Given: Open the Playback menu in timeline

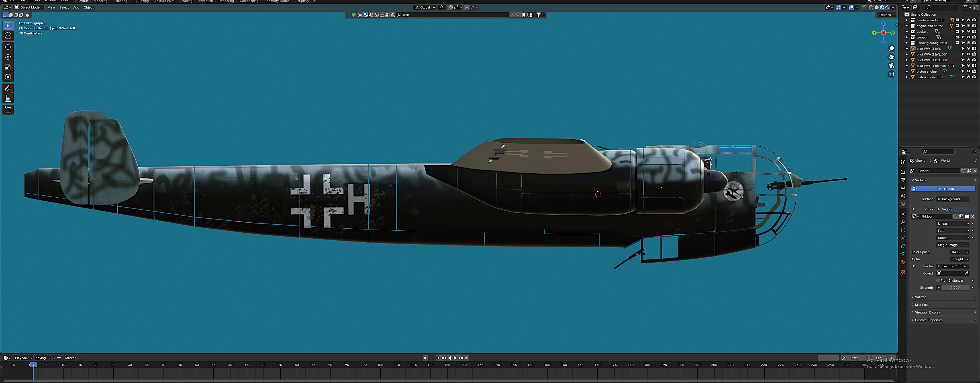Looking at the screenshot, I should pos(23,358).
